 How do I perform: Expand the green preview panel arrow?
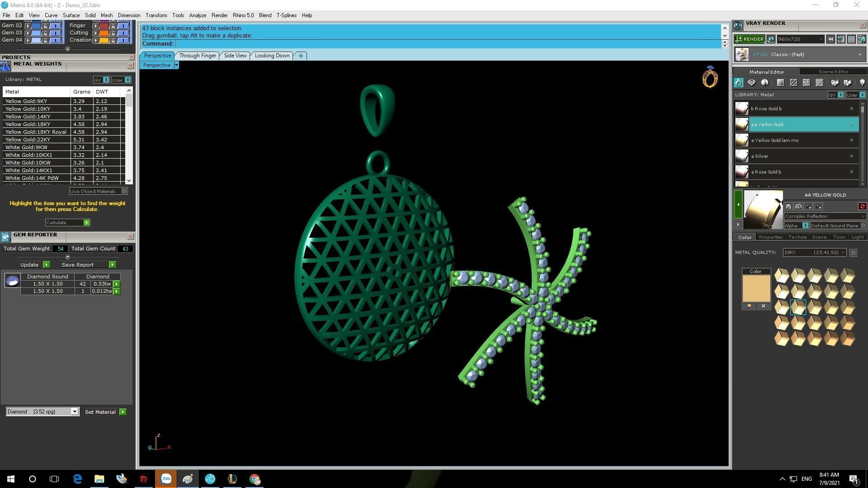pyautogui.click(x=738, y=205)
